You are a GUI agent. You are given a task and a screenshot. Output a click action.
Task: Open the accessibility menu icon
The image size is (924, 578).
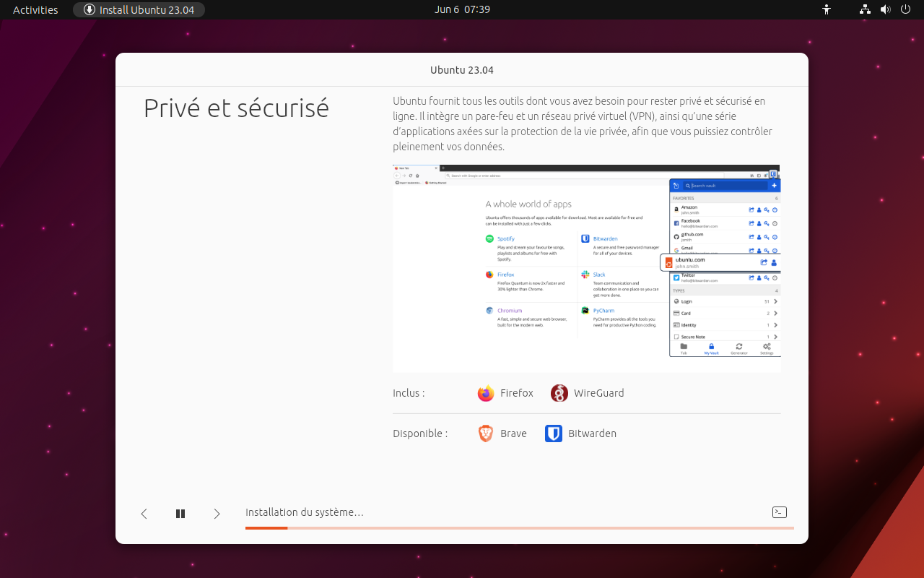pos(827,9)
